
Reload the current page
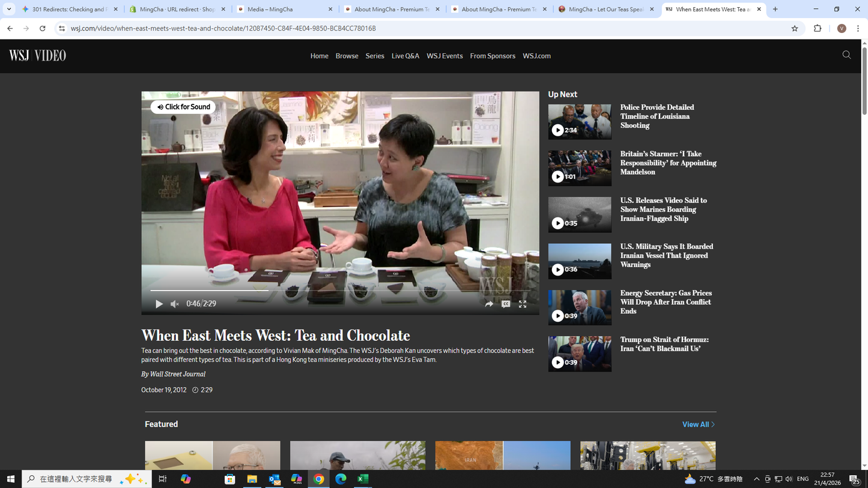(42, 28)
